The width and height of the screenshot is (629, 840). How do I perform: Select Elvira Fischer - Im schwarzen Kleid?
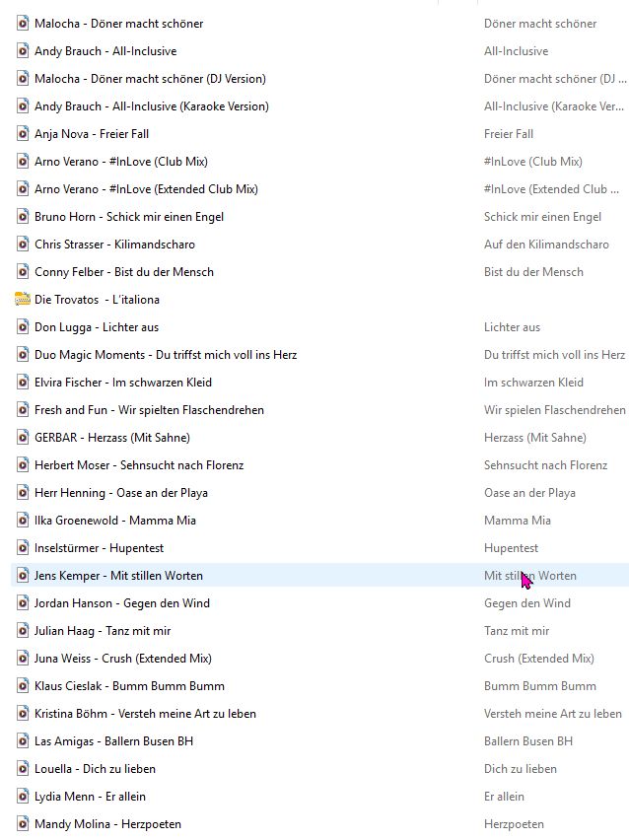pyautogui.click(x=122, y=382)
